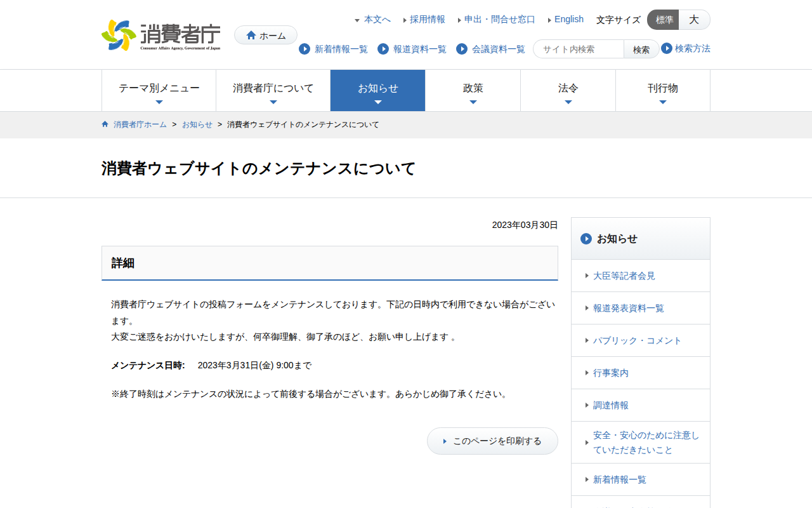The height and width of the screenshot is (508, 812).
Task: Open 安全・安心のために注意していただきたいこと sidebar link
Action: [646, 443]
